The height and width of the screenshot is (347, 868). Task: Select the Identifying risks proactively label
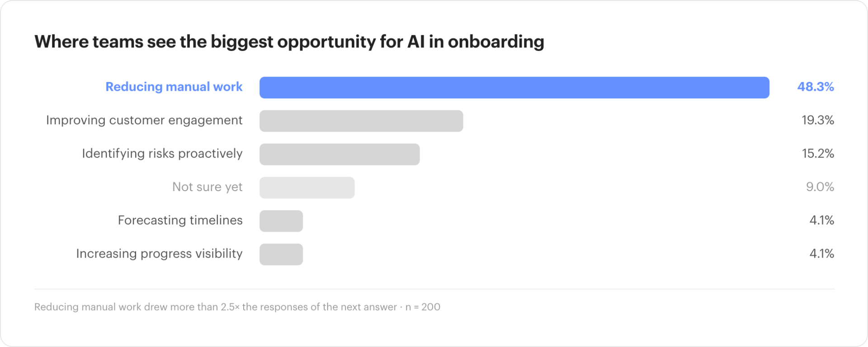[162, 154]
